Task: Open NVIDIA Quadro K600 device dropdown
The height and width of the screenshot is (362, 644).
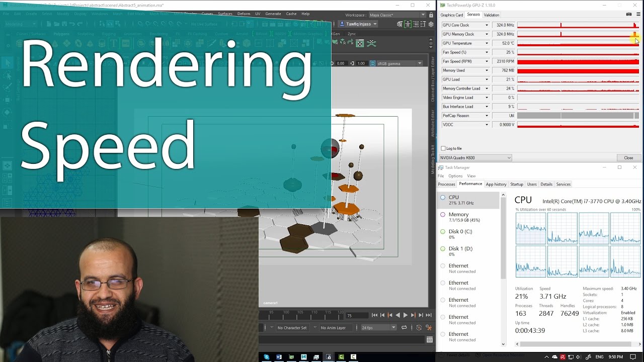Action: click(475, 158)
